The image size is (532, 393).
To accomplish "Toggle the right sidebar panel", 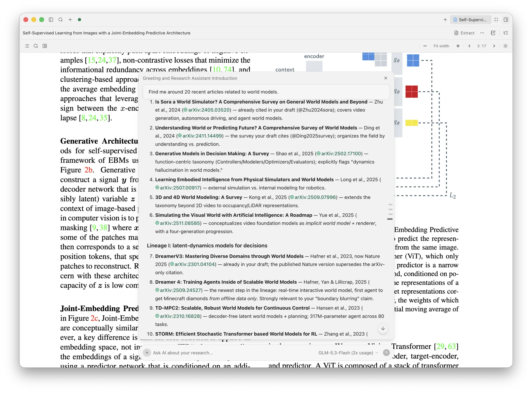I will (x=506, y=19).
